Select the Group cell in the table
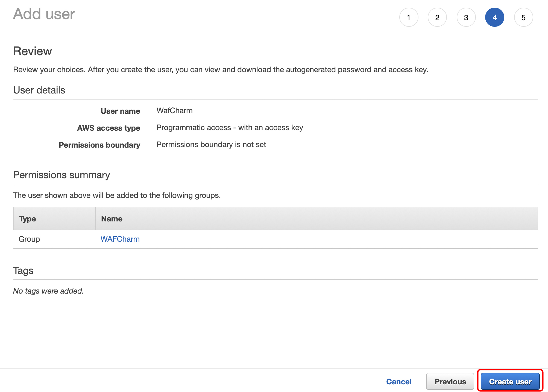 pos(29,239)
